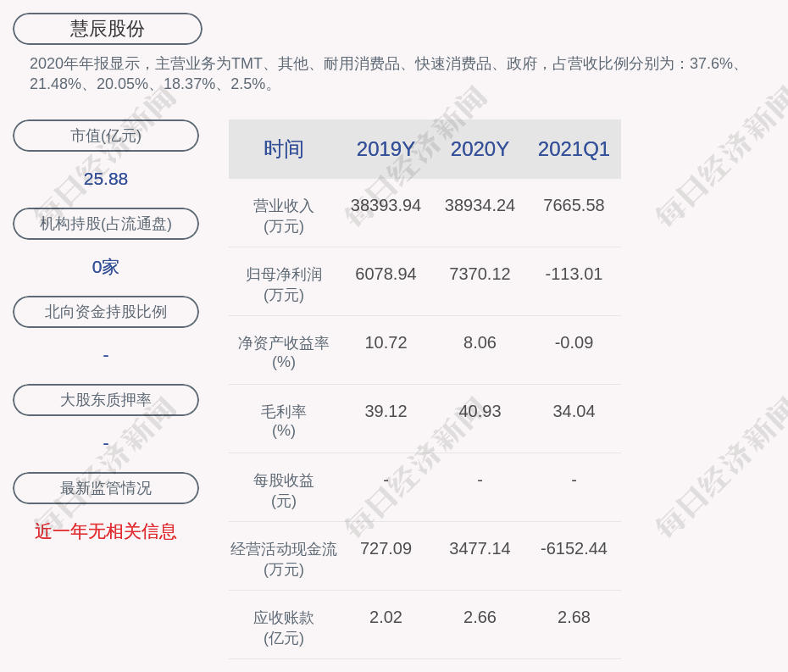Click the 时间 table header cell

(x=284, y=149)
